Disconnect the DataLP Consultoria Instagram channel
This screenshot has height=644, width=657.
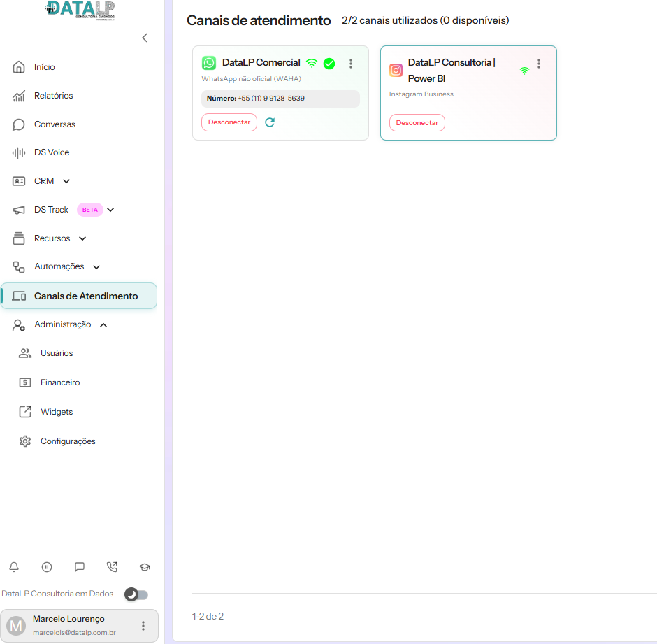(417, 123)
